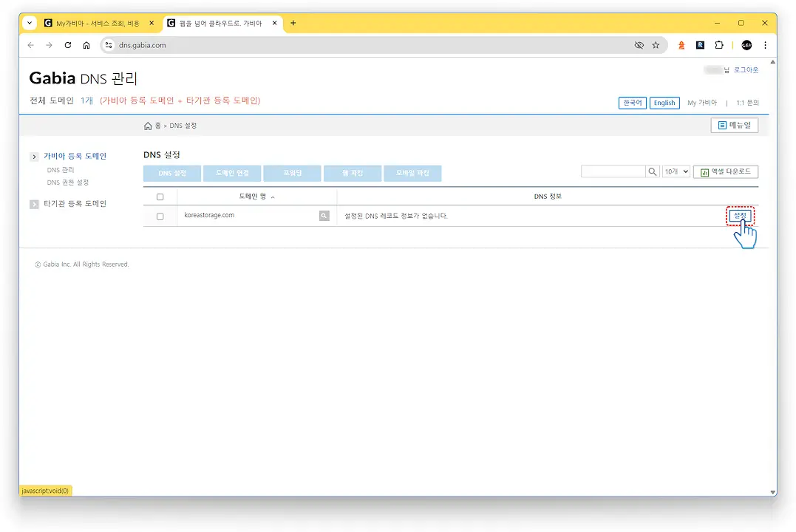Click the browser forward arrow
Viewport: 796px width, 532px height.
[x=50, y=45]
